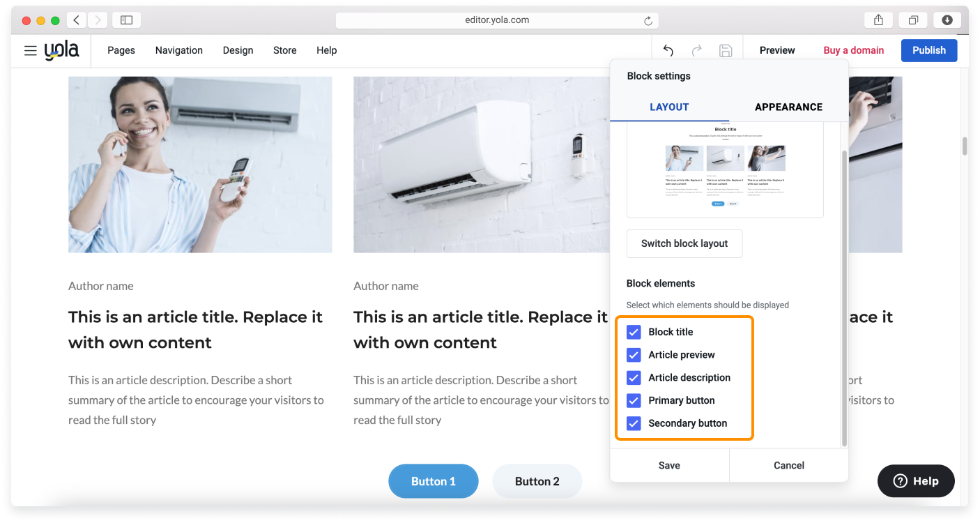
Task: Click the save disk icon in toolbar
Action: tap(725, 50)
